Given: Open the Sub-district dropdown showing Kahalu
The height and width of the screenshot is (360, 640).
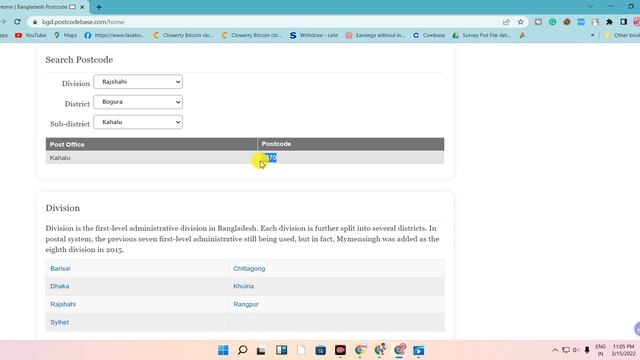Looking at the screenshot, I should pos(138,122).
